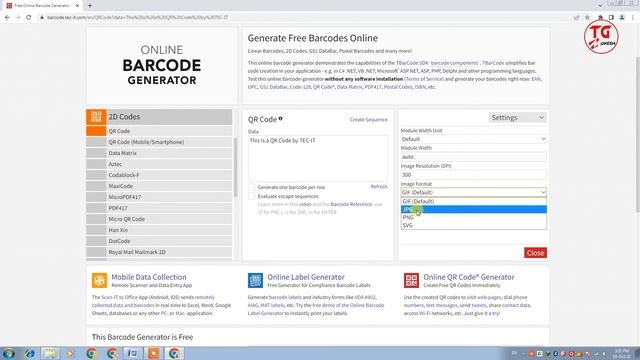The height and width of the screenshot is (360, 640).
Task: Open the Settings dropdown
Action: coord(517,118)
